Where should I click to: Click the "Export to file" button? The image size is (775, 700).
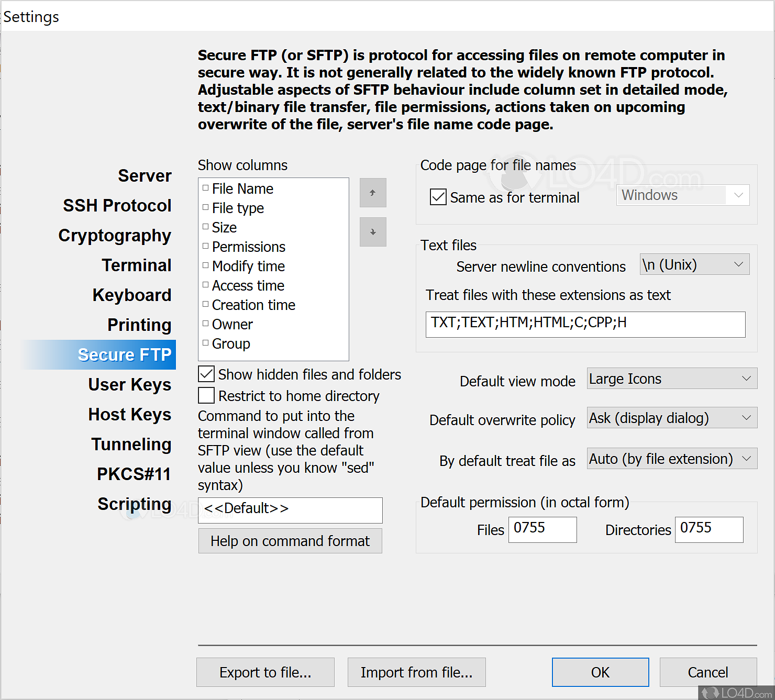pos(265,672)
